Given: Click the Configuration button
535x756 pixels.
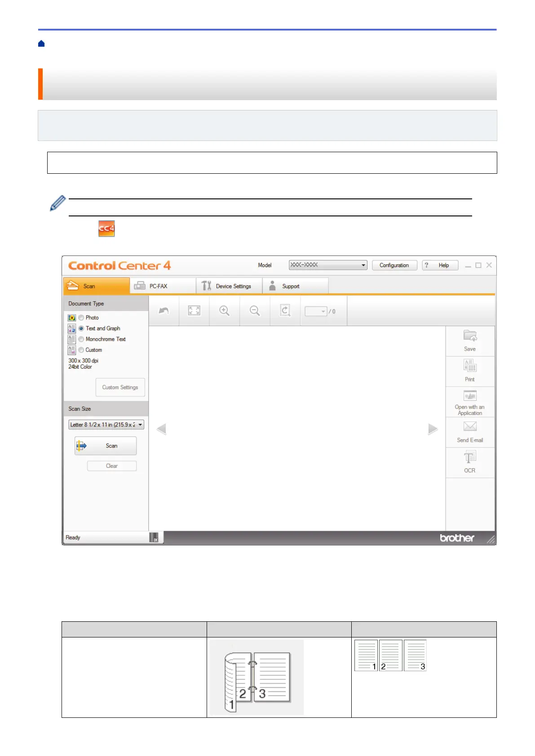Looking at the screenshot, I should (x=394, y=265).
